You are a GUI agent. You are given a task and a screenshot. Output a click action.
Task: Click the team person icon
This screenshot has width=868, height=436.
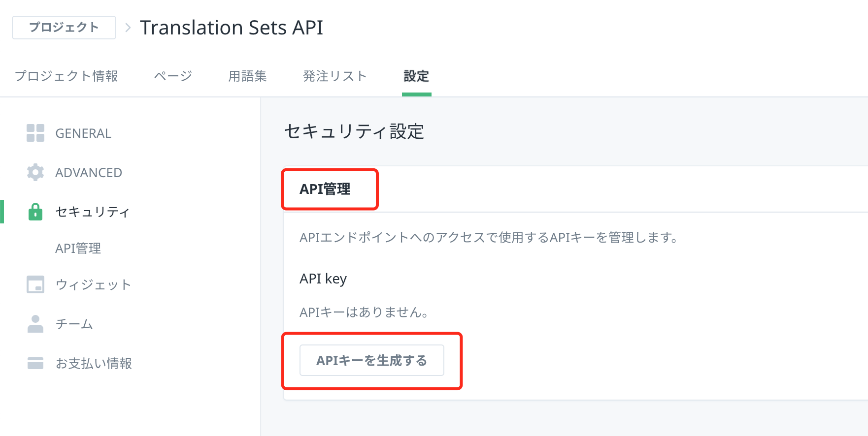[35, 324]
